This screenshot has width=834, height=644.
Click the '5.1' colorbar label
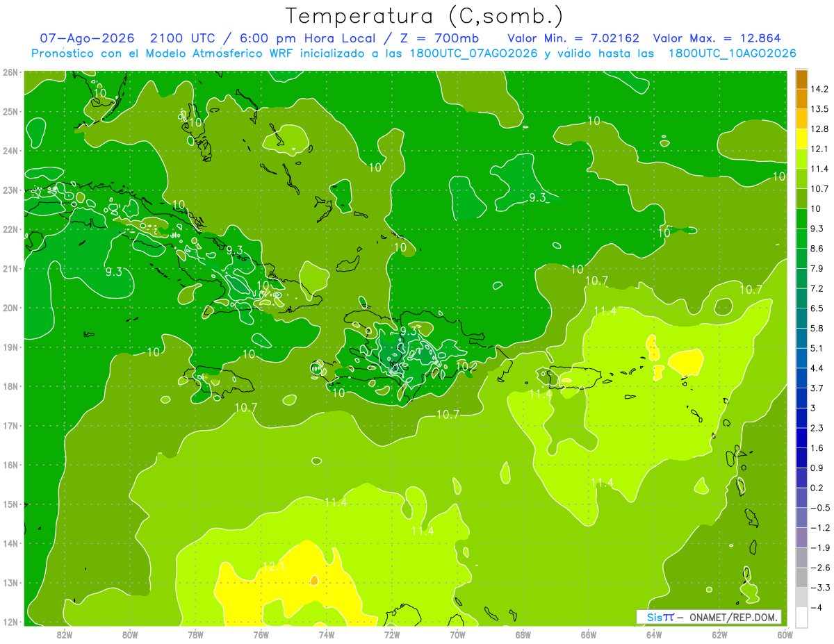pos(817,348)
